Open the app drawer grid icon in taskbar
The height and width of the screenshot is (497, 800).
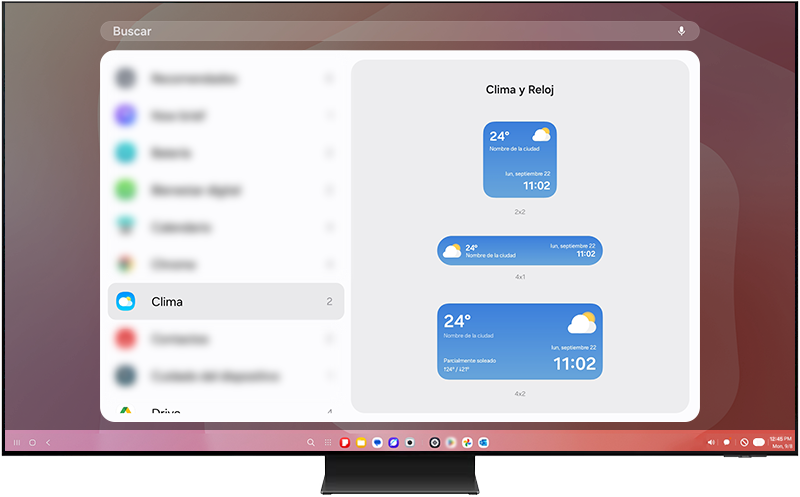328,442
